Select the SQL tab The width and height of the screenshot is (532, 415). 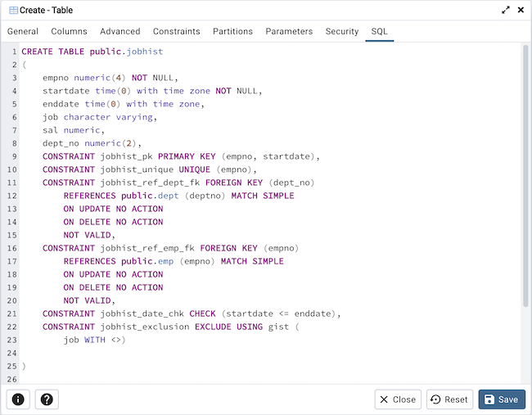tap(380, 31)
